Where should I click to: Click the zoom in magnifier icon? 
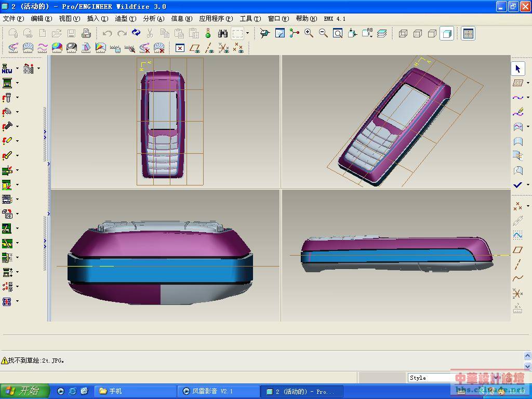coord(309,33)
